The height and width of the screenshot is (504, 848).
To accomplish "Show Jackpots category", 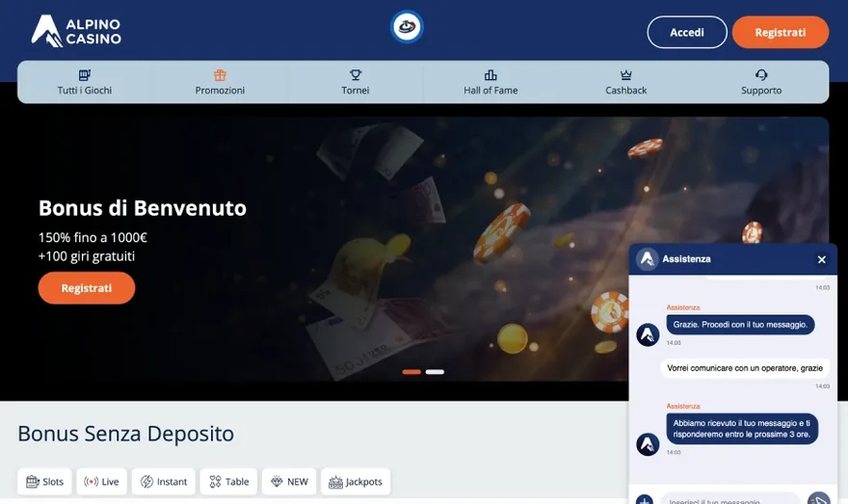I will (356, 481).
